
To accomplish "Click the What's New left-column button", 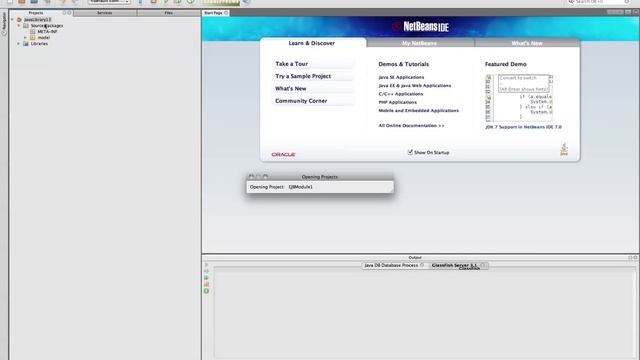I will pyautogui.click(x=313, y=89).
